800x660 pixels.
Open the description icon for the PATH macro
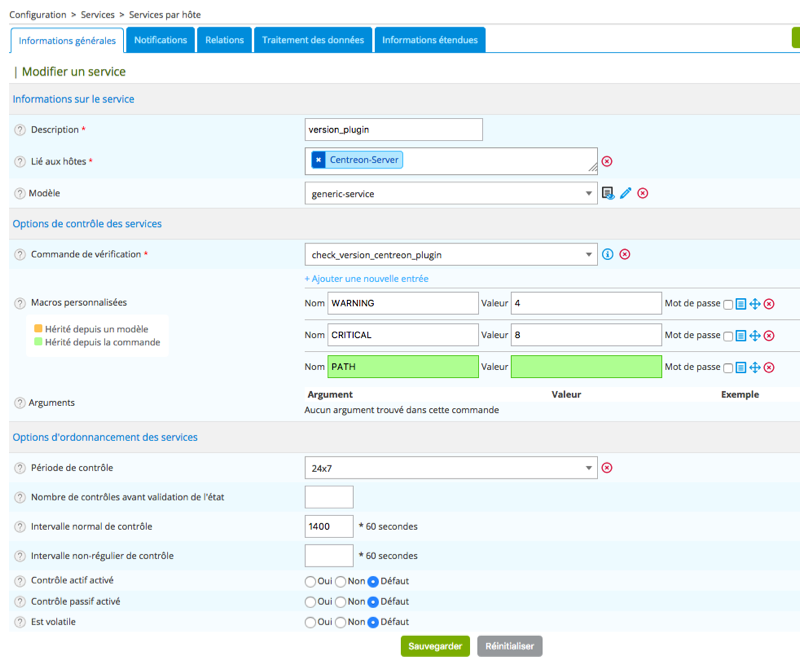(741, 368)
